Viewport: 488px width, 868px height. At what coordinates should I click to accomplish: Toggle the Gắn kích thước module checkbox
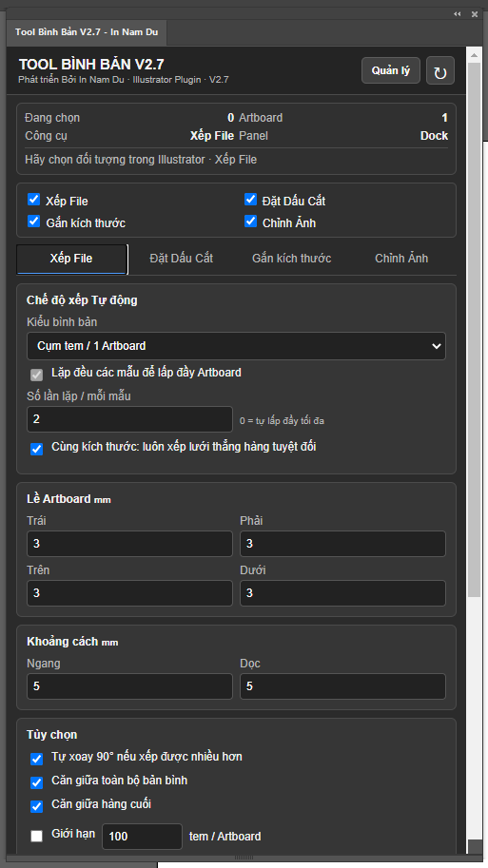34,222
